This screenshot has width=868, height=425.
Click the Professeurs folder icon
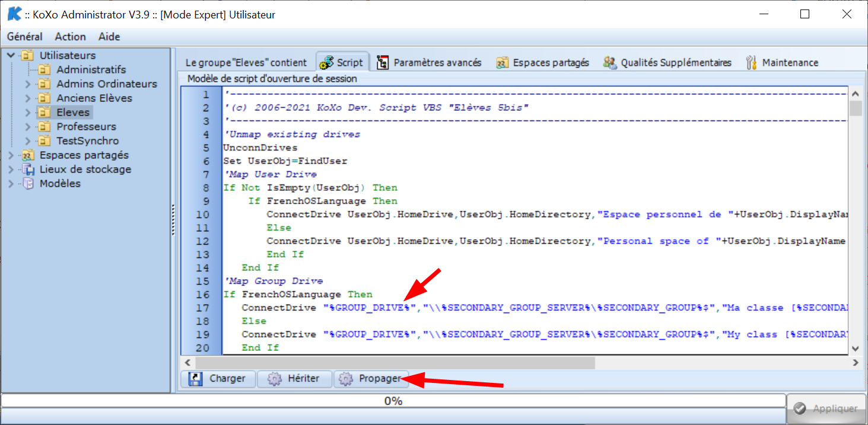click(44, 126)
